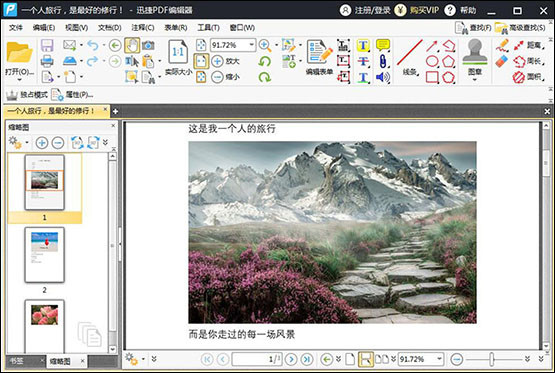Screen dimensions: 555x373
Task: Click the 购买VIP button
Action: (417, 10)
